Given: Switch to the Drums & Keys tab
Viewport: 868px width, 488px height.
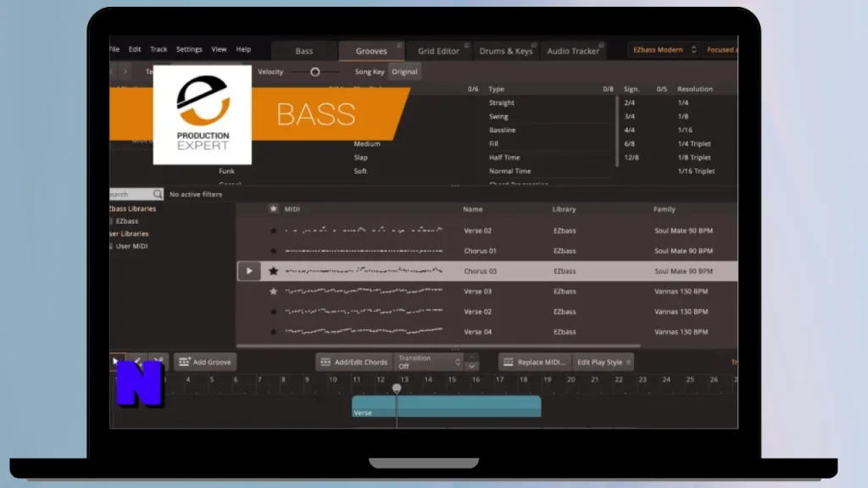Looking at the screenshot, I should pos(506,51).
